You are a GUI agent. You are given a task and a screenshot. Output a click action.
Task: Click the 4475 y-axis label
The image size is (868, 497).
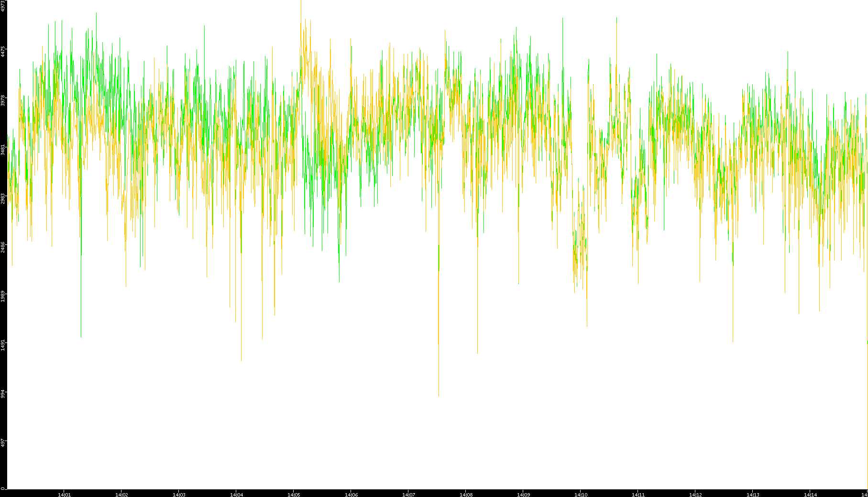pos(3,52)
